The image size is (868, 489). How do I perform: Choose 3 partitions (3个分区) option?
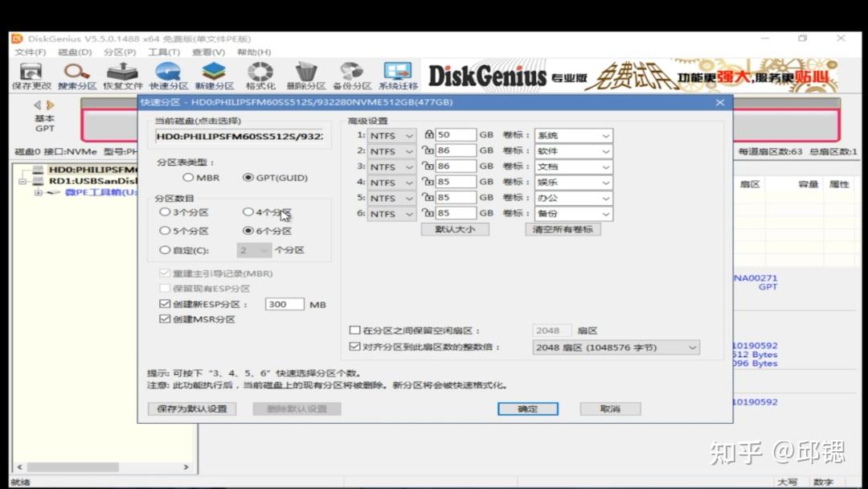[184, 212]
